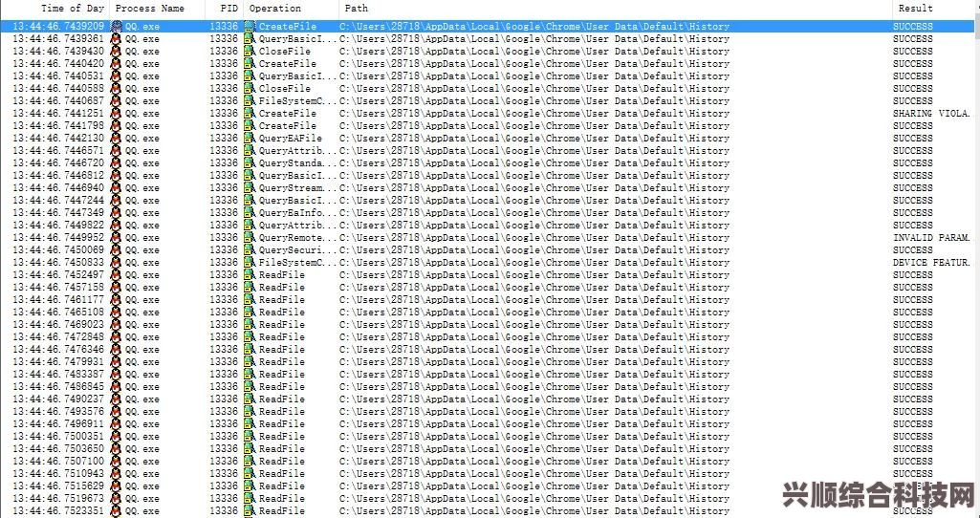Click the file icon beside FileSystemC... at 13:44:46.7450833
This screenshot has height=518, width=980.
click(250, 263)
